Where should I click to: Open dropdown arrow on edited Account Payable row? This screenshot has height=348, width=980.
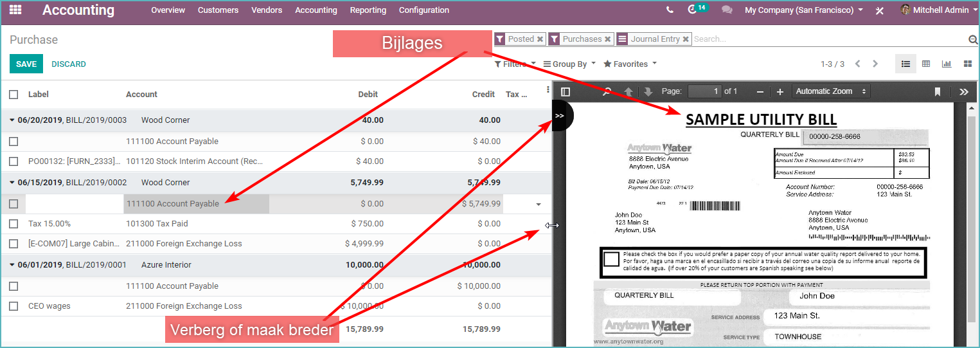point(539,204)
